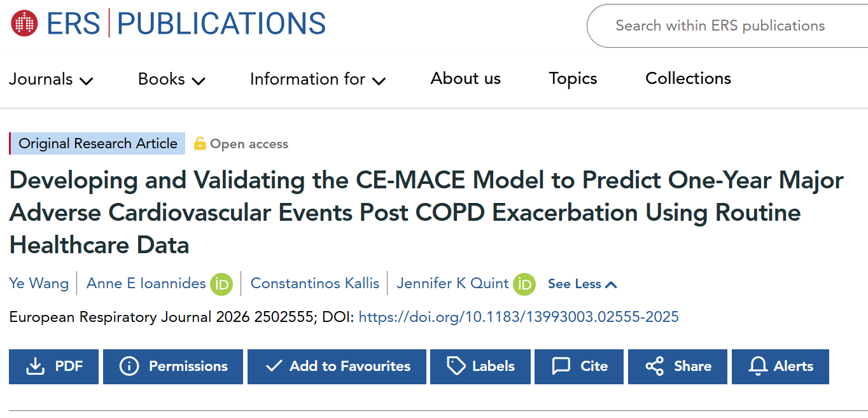The image size is (868, 418).
Task: Open Jennifer K Quint's ORCID iD icon
Action: click(x=524, y=284)
